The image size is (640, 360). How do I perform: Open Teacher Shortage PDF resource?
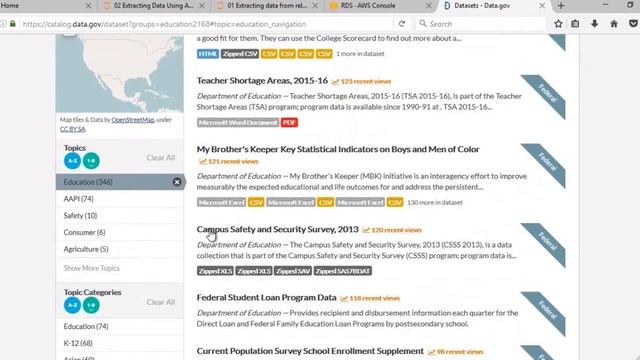coord(289,122)
